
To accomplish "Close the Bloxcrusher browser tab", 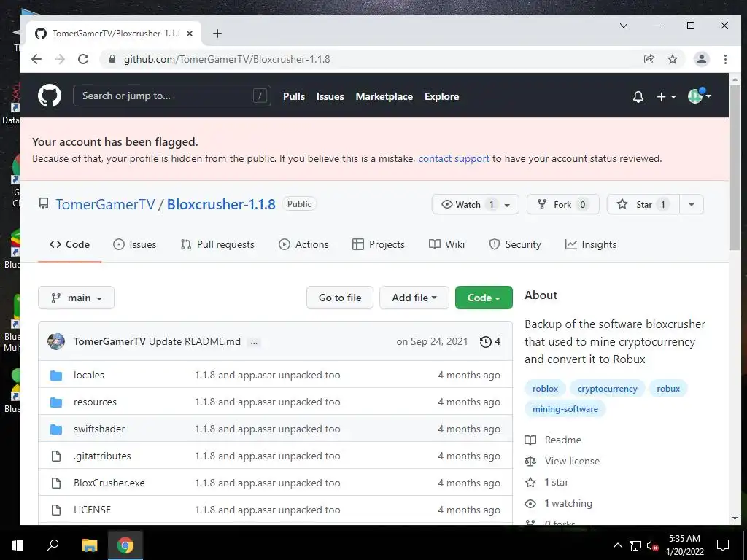I will (x=190, y=34).
